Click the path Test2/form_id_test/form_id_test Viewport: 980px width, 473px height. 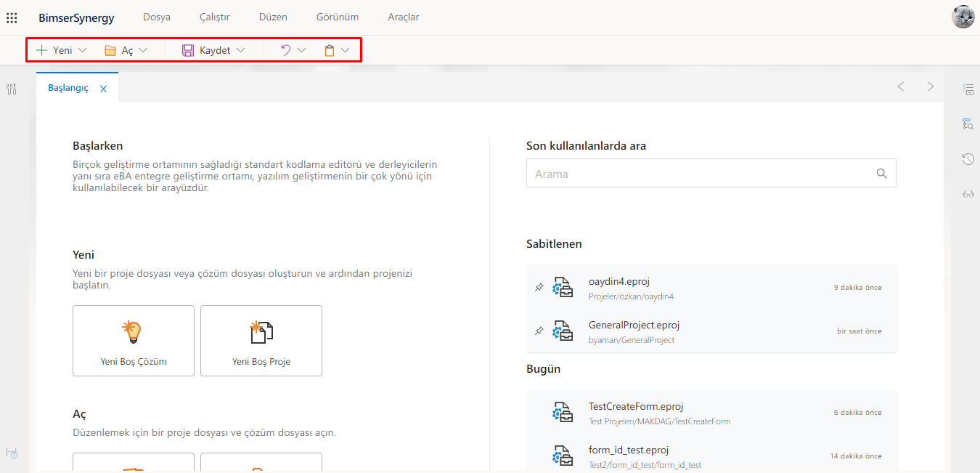(645, 465)
